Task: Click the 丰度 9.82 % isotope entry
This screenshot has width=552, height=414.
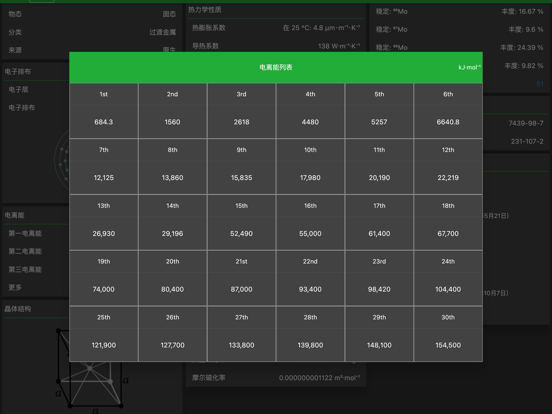Action: (523, 66)
